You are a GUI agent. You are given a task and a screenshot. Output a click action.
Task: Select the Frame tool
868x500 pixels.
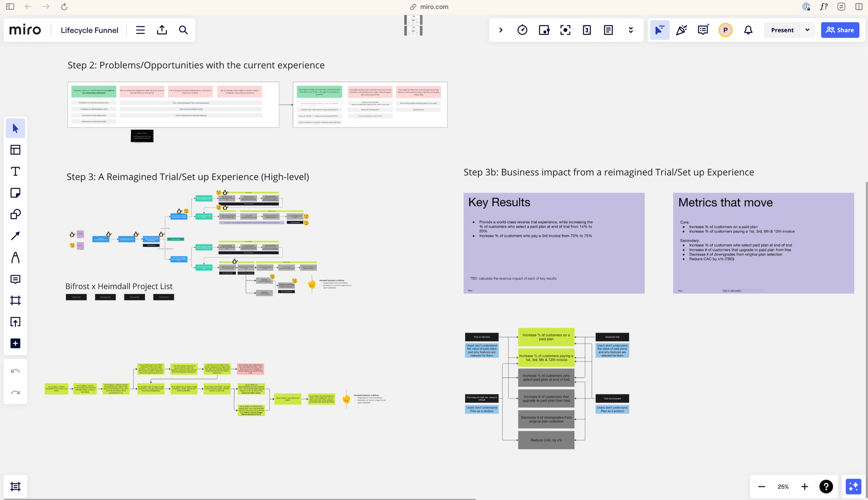coord(15,300)
